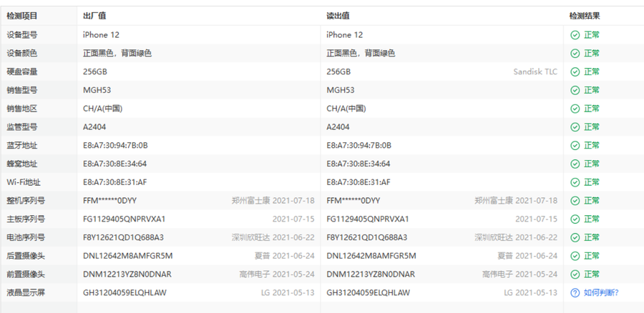The height and width of the screenshot is (313, 644).
Task: Click the blue question mark icon for 液晶显示屏
Action: click(x=575, y=292)
